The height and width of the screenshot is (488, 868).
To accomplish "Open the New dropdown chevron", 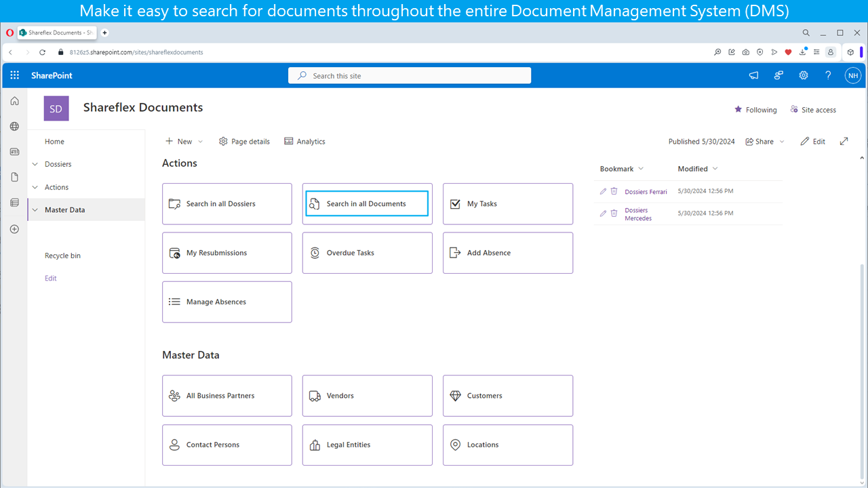I will tap(200, 142).
